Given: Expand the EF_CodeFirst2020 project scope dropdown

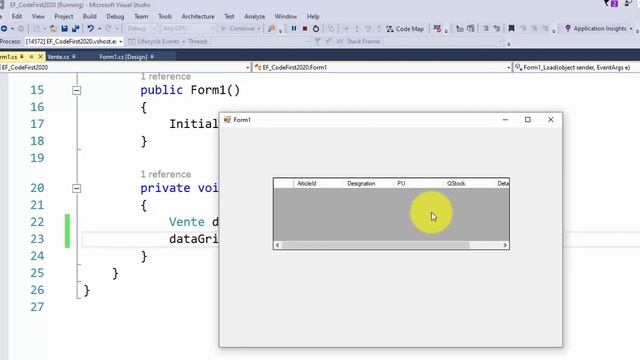Looking at the screenshot, I should coord(248,68).
